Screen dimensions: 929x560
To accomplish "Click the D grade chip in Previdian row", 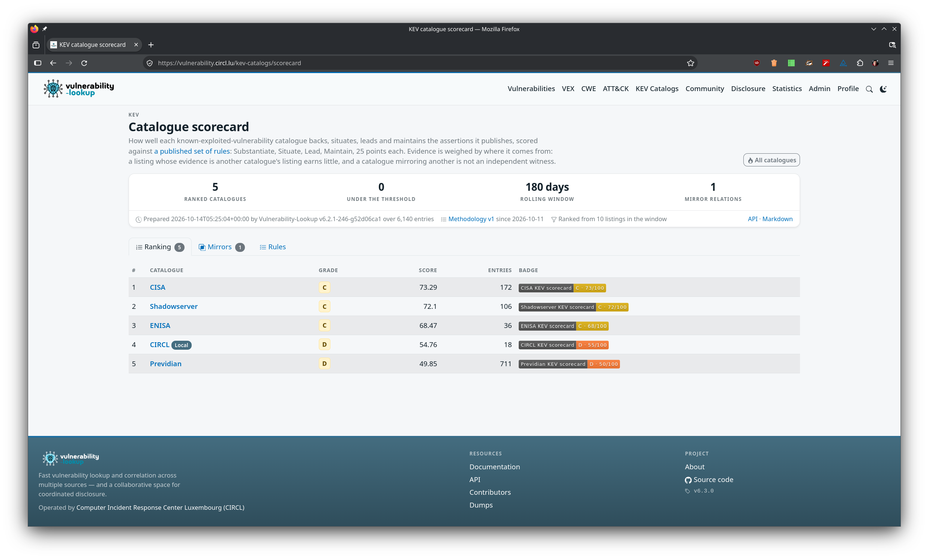I will point(324,364).
